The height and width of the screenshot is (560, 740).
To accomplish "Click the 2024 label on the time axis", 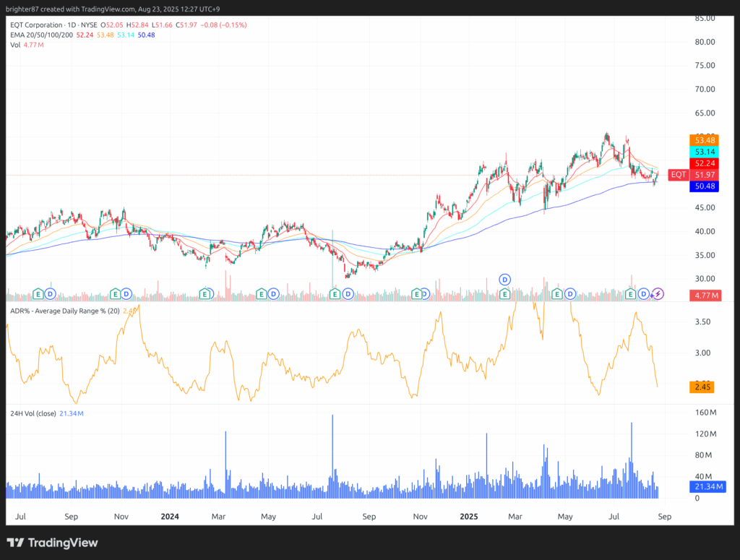I will pyautogui.click(x=170, y=517).
